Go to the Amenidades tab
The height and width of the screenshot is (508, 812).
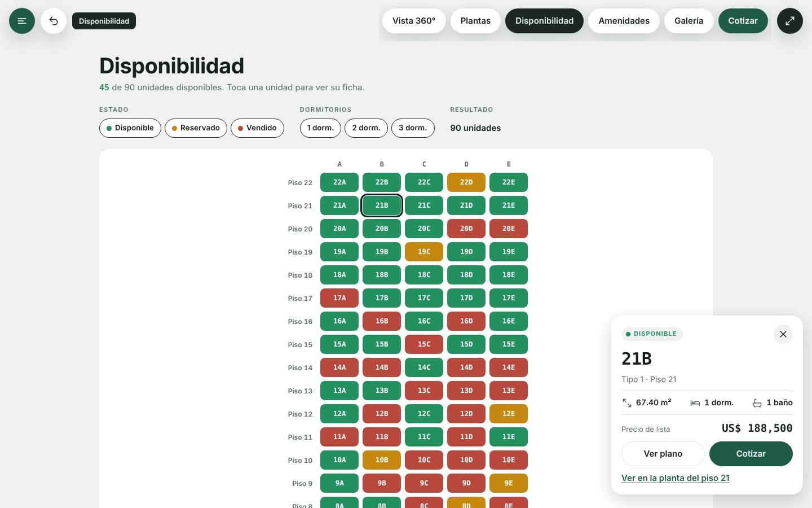(x=624, y=21)
